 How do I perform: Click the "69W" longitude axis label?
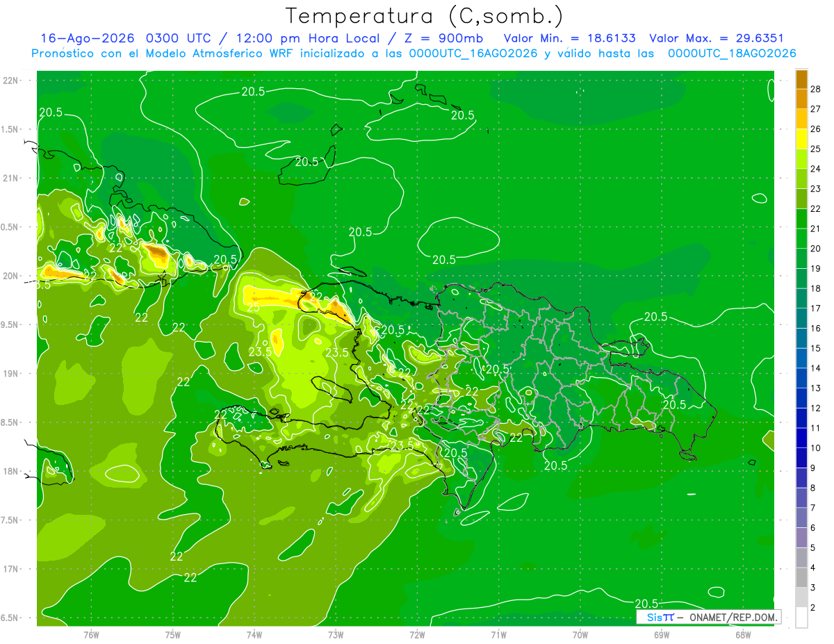[x=661, y=634]
